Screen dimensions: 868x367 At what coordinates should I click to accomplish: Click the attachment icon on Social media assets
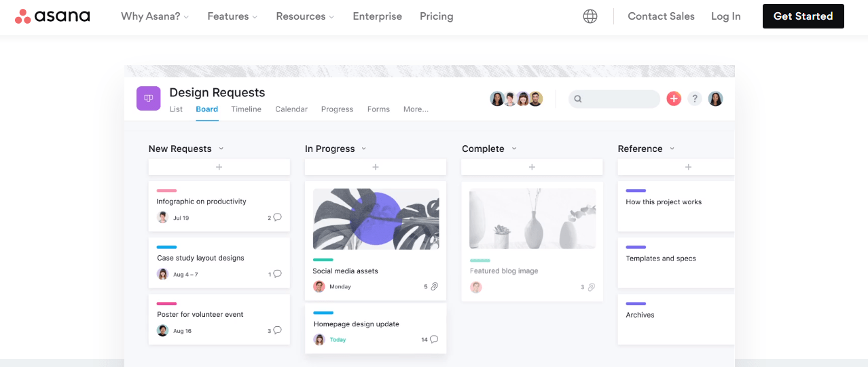click(x=435, y=286)
